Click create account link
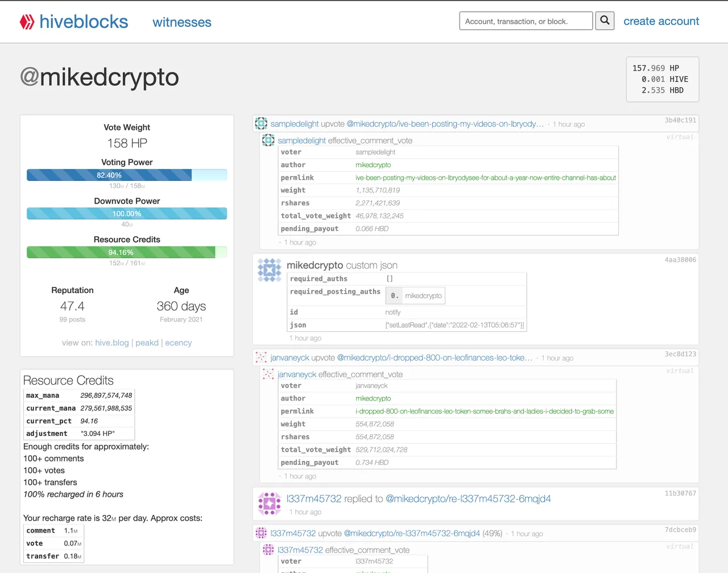The height and width of the screenshot is (573, 728). coord(661,21)
